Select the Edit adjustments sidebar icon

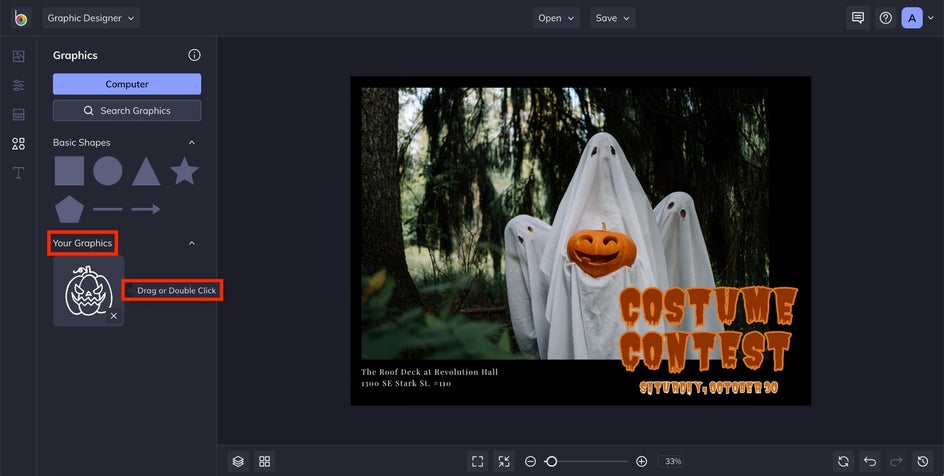18,86
